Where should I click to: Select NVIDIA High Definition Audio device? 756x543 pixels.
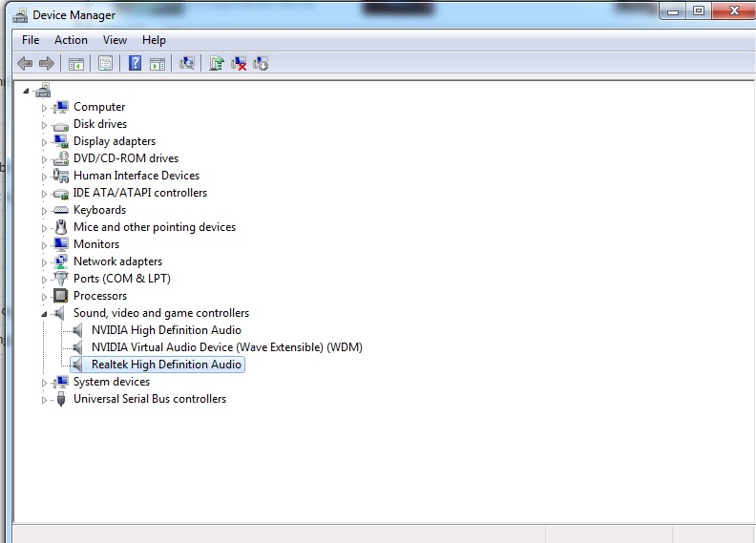(x=166, y=330)
